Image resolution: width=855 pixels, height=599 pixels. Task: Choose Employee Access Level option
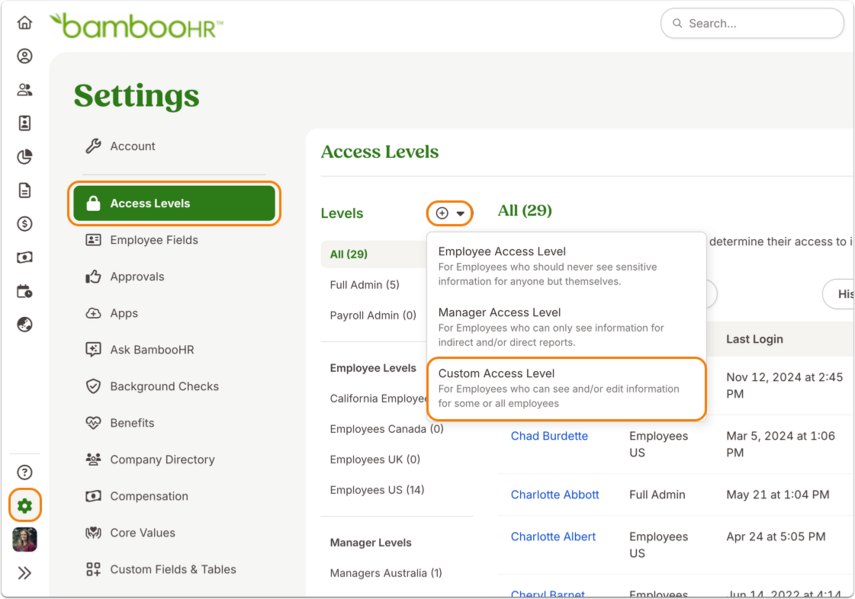coord(566,266)
